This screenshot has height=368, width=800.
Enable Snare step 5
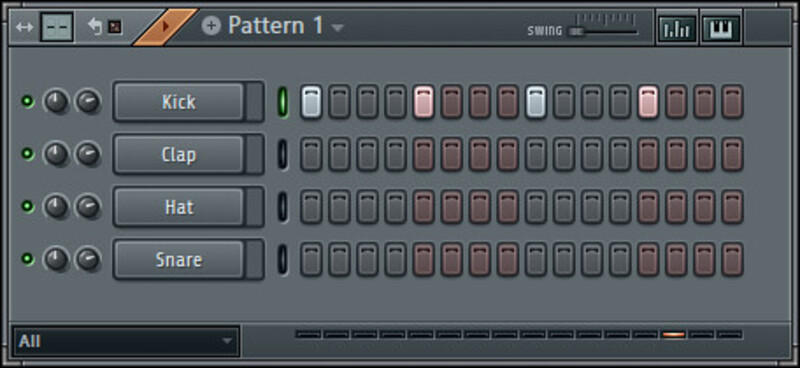pos(423,259)
